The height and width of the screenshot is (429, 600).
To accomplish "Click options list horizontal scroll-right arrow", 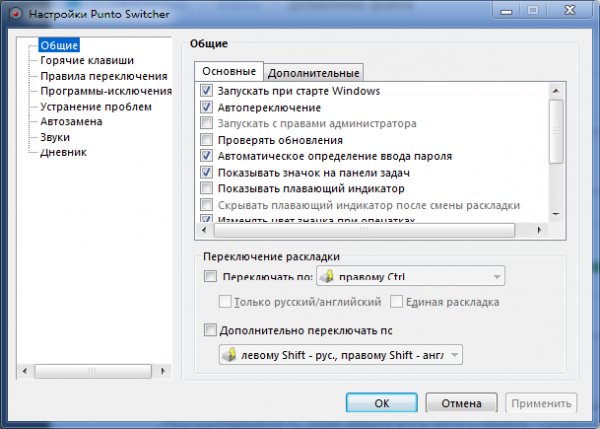I will [x=539, y=230].
